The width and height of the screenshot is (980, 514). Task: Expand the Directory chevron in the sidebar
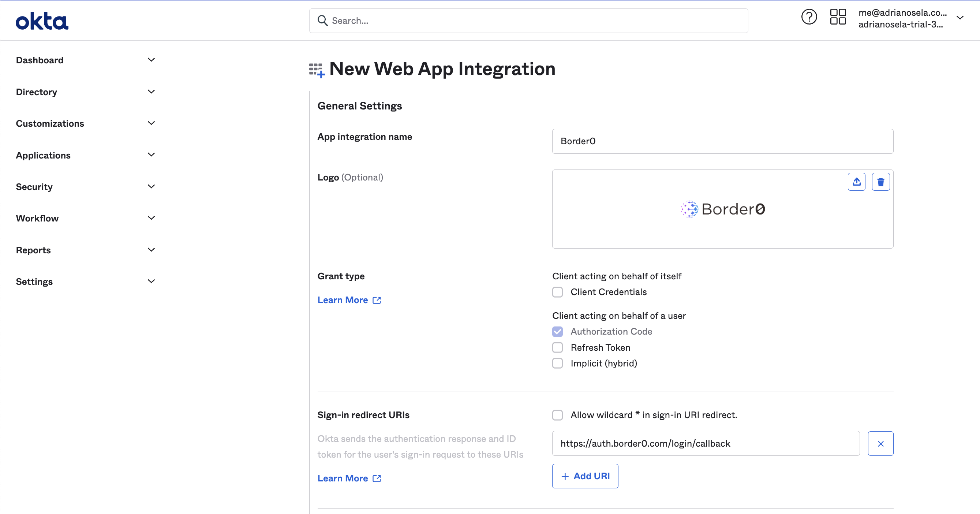pyautogui.click(x=151, y=92)
